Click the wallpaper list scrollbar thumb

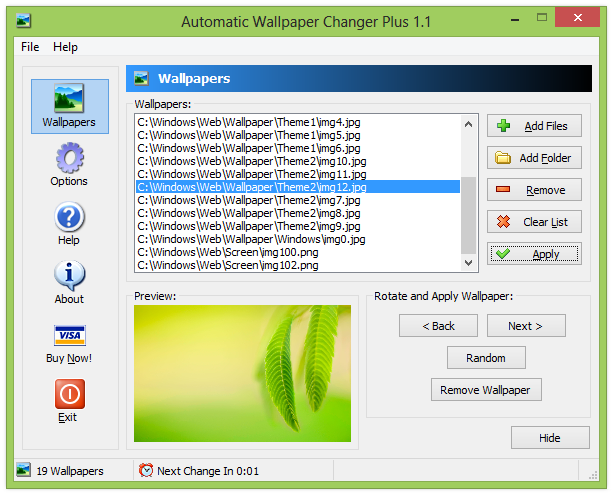tap(468, 215)
